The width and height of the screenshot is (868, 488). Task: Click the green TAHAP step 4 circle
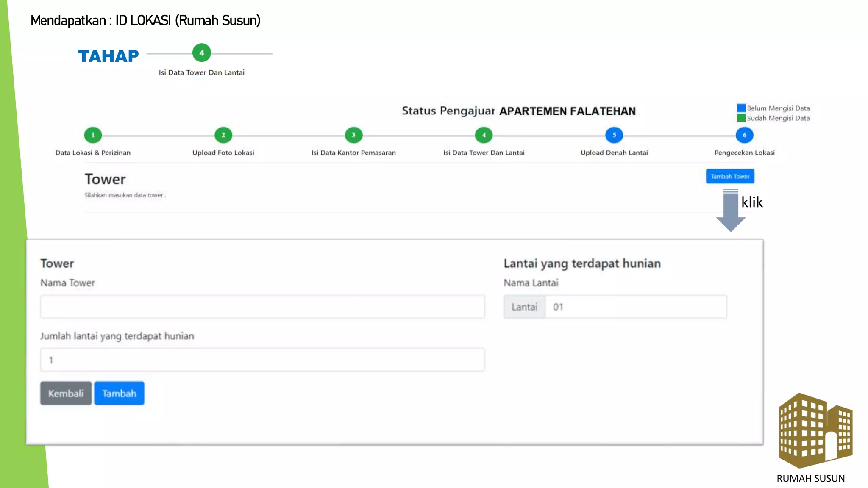(202, 53)
